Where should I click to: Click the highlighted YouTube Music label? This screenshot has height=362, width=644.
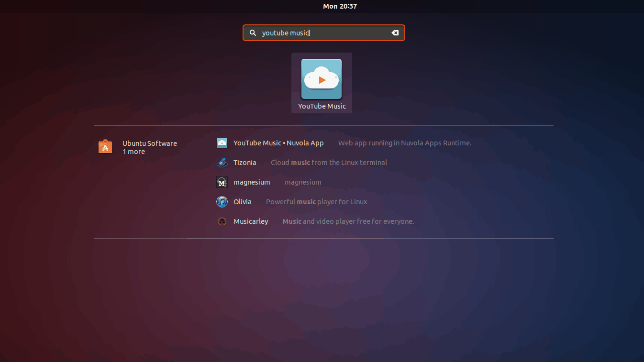(x=322, y=106)
